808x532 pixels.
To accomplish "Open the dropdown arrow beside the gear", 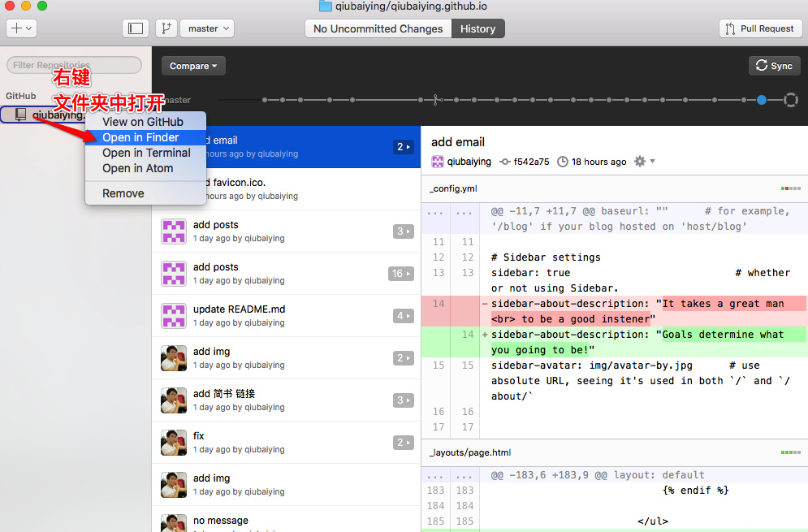I will (652, 162).
